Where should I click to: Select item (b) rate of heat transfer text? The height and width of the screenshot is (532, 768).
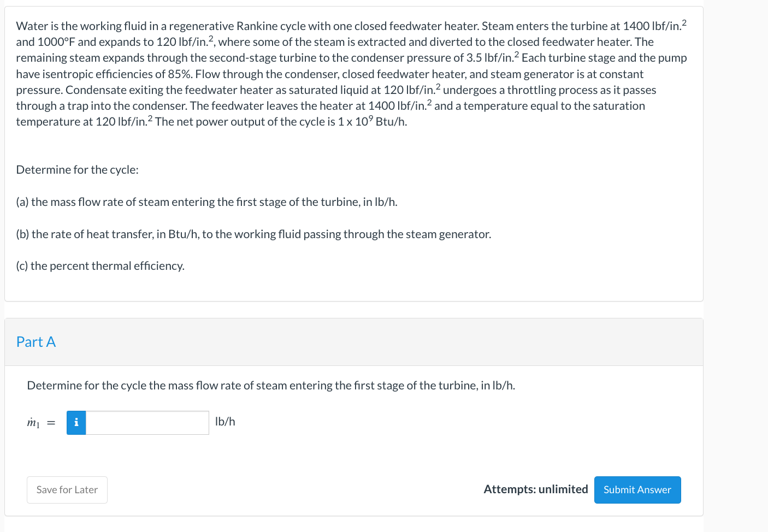253,234
